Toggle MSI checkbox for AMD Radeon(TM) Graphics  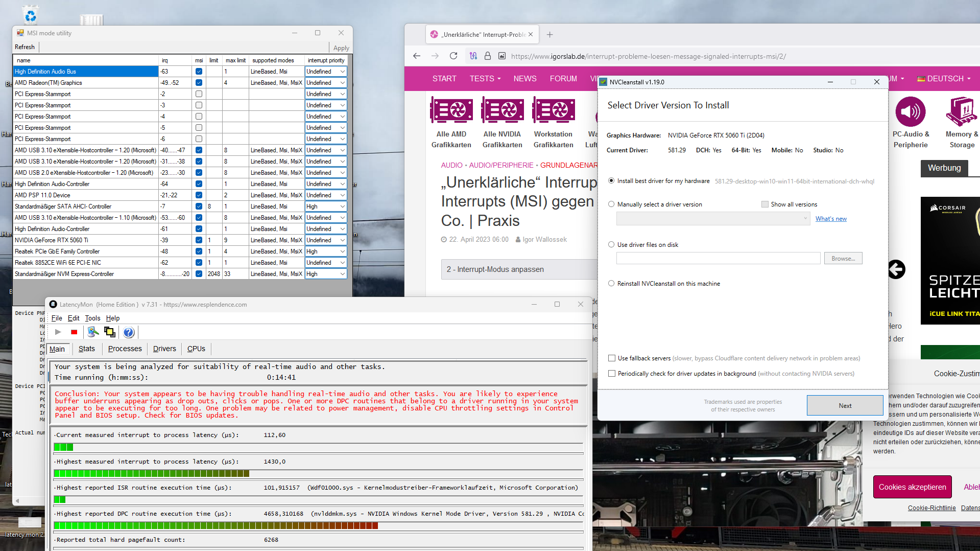tap(199, 83)
